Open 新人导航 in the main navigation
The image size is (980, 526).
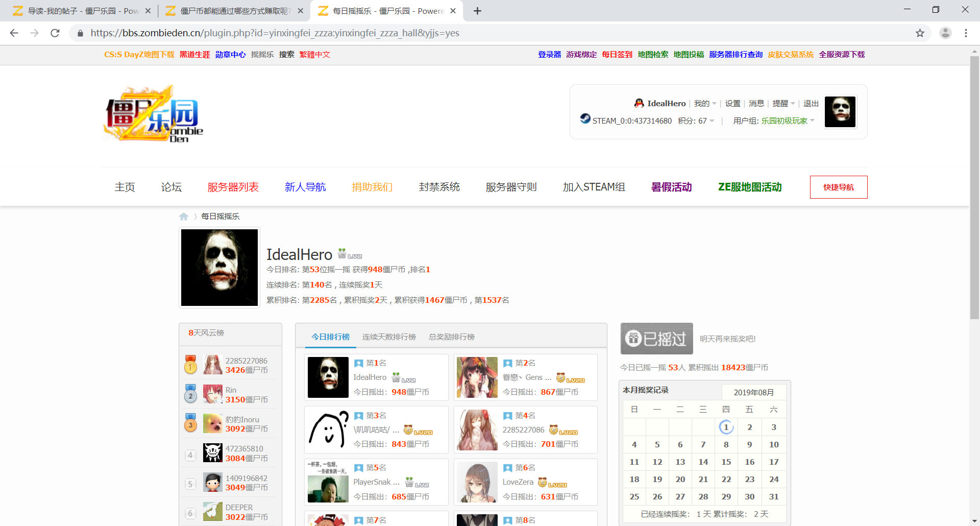point(305,187)
